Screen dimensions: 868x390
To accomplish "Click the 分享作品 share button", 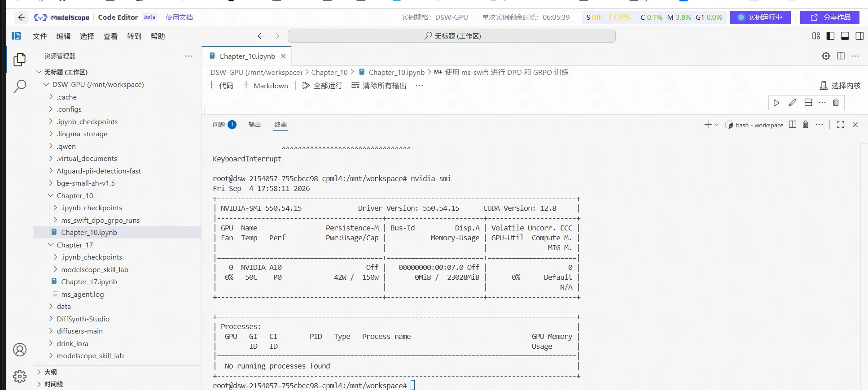I will [830, 17].
